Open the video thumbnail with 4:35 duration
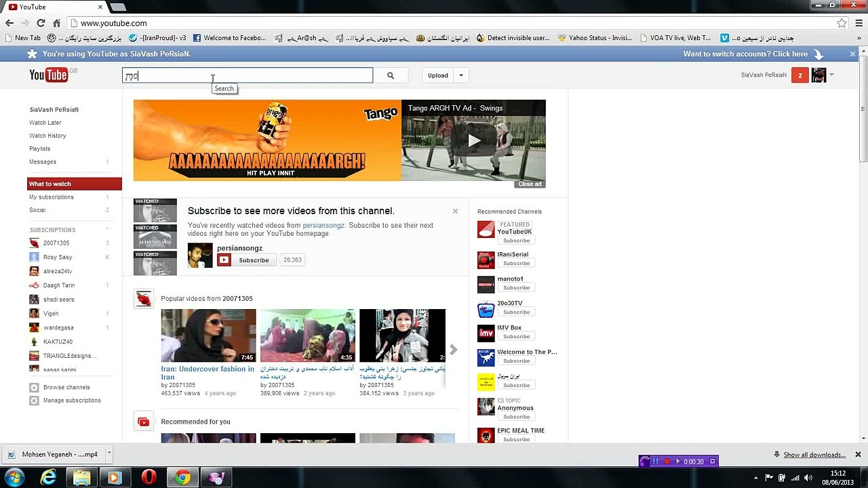This screenshot has height=488, width=868. tap(307, 335)
